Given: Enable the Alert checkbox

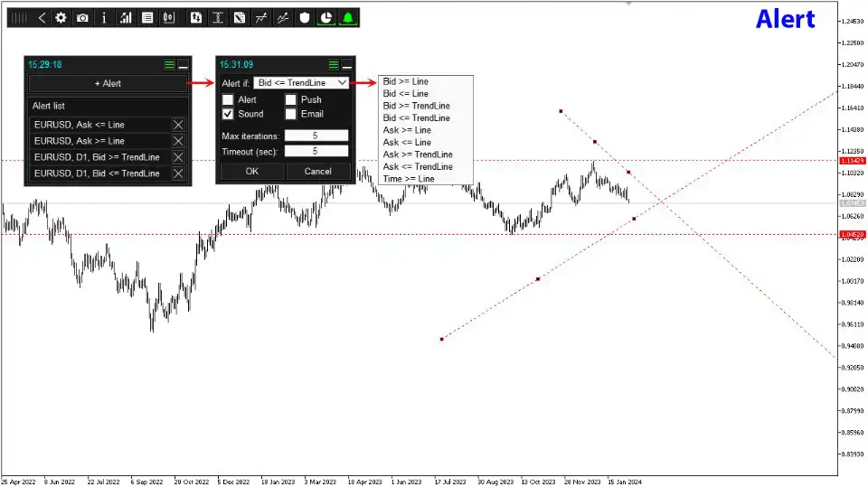Looking at the screenshot, I should (x=228, y=100).
